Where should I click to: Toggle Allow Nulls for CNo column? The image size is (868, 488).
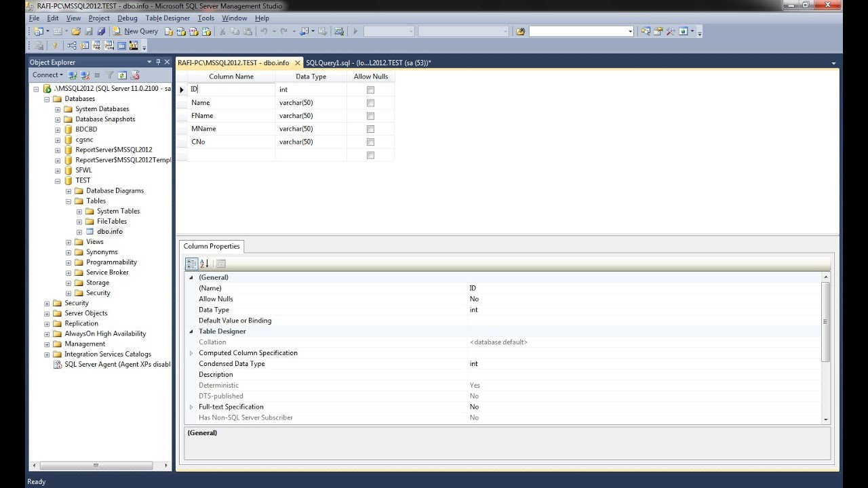tap(370, 142)
